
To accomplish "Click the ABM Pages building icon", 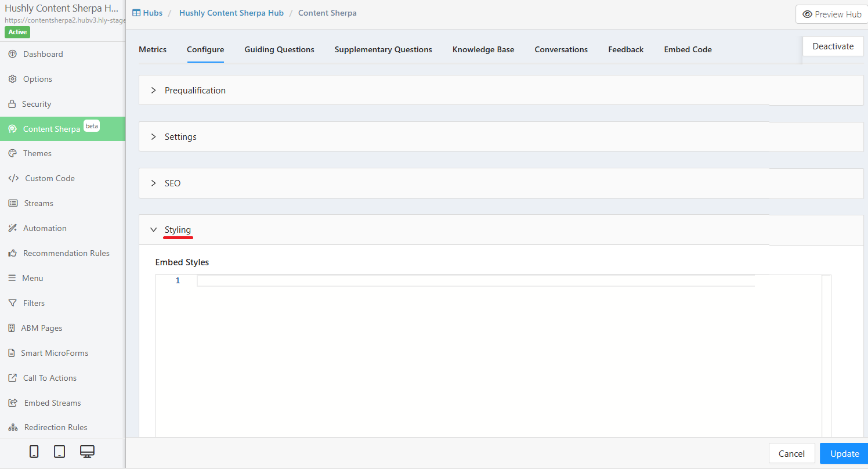I will coord(11,328).
